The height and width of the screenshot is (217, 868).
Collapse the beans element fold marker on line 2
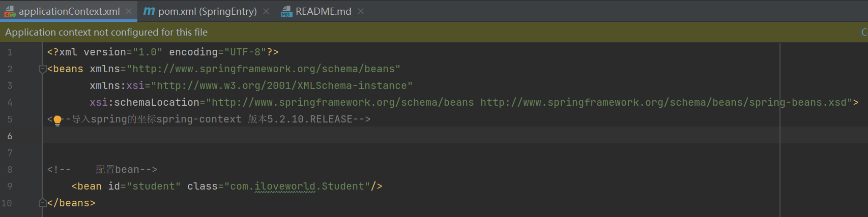coord(43,69)
